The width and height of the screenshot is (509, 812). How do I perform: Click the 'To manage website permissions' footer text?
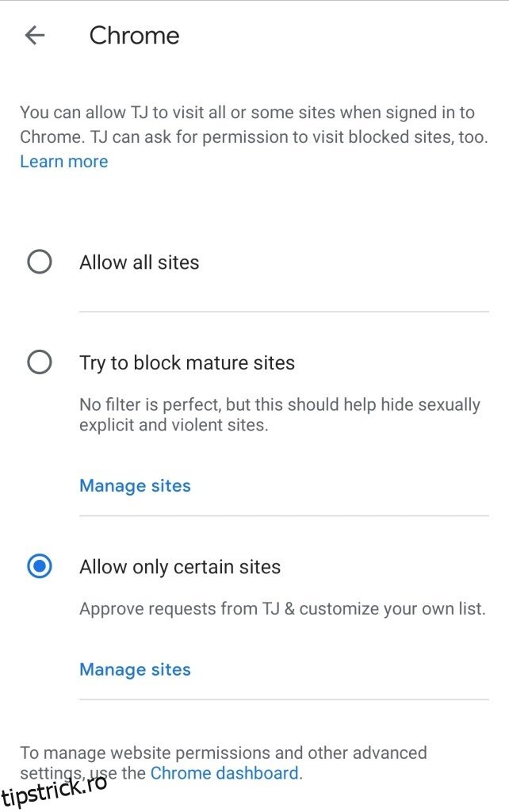(x=223, y=762)
